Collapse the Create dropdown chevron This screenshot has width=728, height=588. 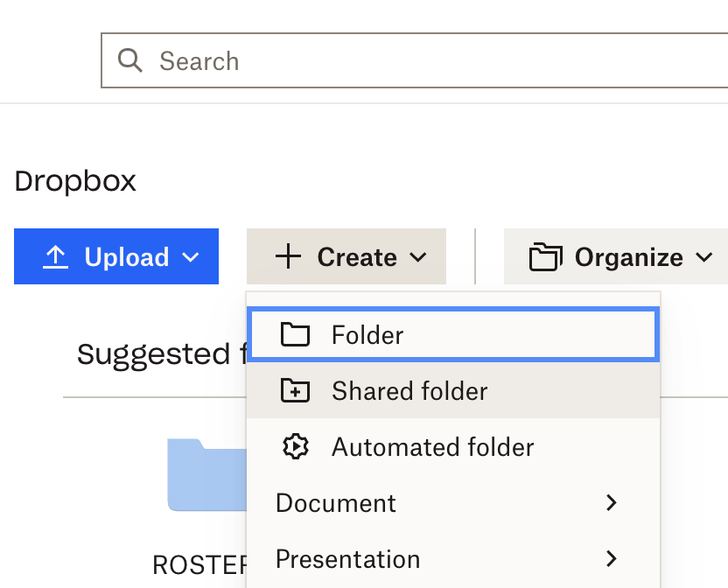pyautogui.click(x=418, y=257)
